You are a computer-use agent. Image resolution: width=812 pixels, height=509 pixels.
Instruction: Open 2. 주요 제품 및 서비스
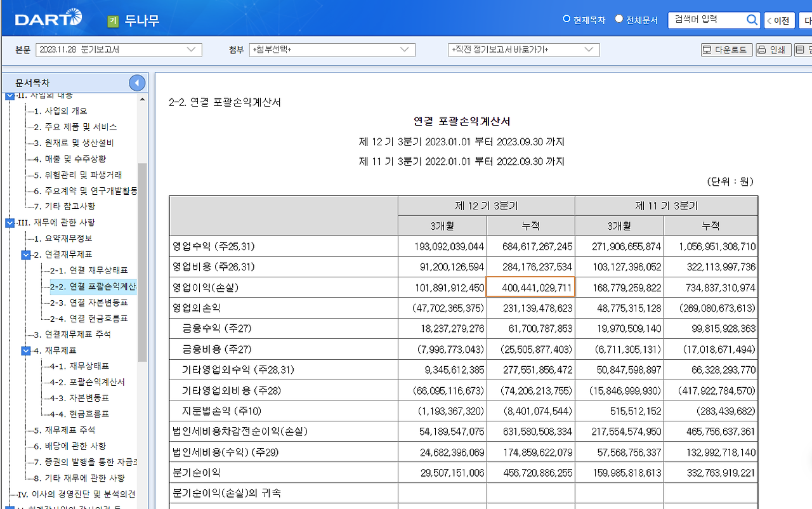[x=75, y=127]
